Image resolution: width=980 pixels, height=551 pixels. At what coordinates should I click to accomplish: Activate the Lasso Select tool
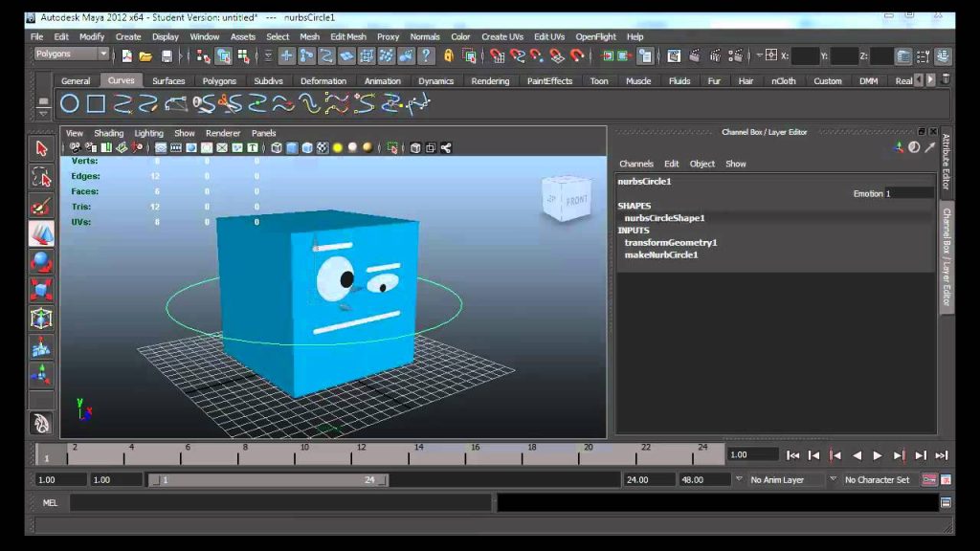coord(41,177)
